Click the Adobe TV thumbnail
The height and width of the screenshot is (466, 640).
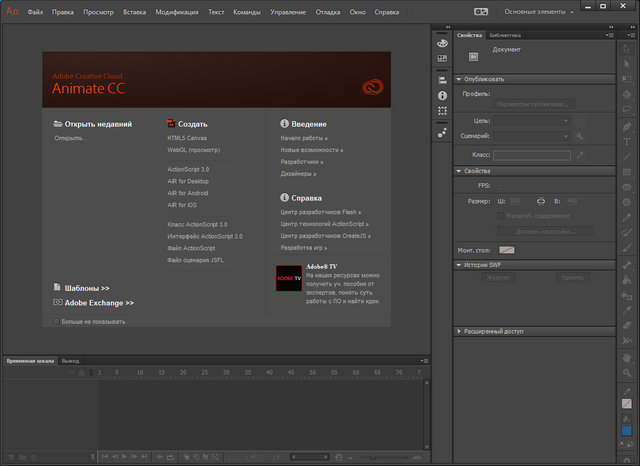pyautogui.click(x=289, y=278)
